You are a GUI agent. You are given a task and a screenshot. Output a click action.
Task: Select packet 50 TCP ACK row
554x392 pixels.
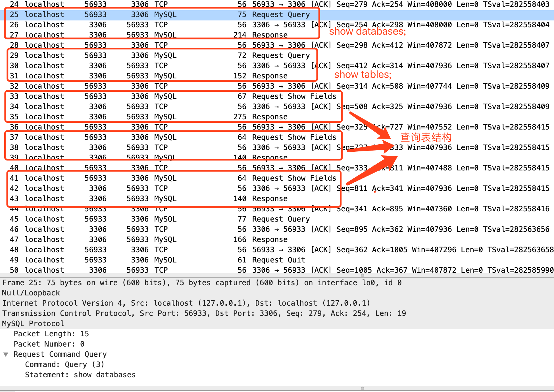click(277, 269)
